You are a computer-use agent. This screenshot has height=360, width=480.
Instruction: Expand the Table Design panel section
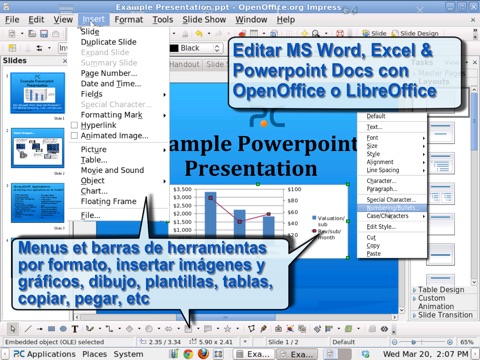(438, 290)
